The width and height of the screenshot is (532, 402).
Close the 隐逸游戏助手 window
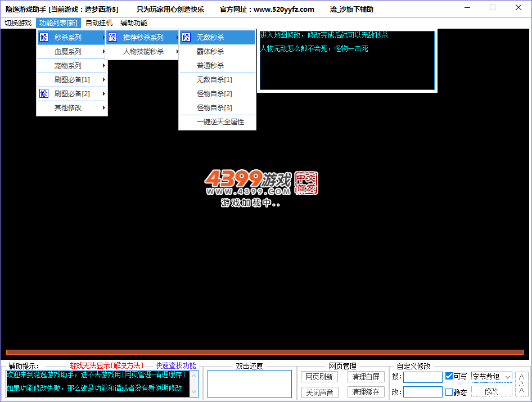click(x=519, y=7)
